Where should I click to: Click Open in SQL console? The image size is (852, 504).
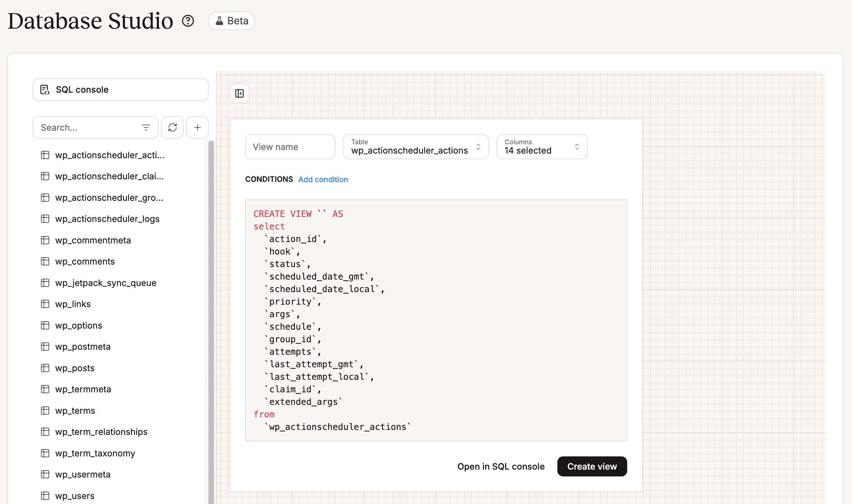coord(501,466)
